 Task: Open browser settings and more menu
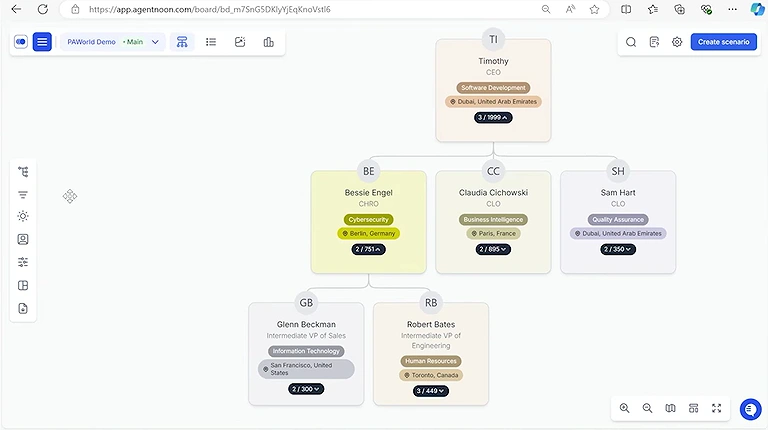pos(732,9)
